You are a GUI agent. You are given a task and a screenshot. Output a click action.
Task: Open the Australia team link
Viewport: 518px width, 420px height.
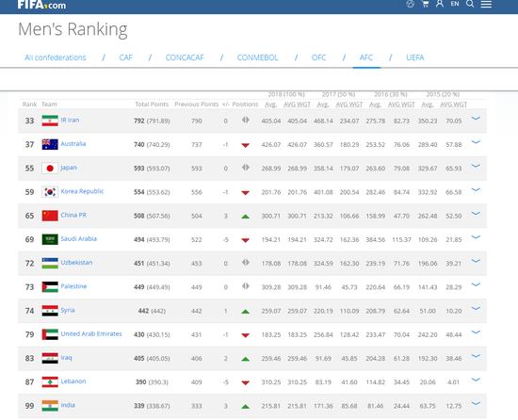pyautogui.click(x=73, y=144)
